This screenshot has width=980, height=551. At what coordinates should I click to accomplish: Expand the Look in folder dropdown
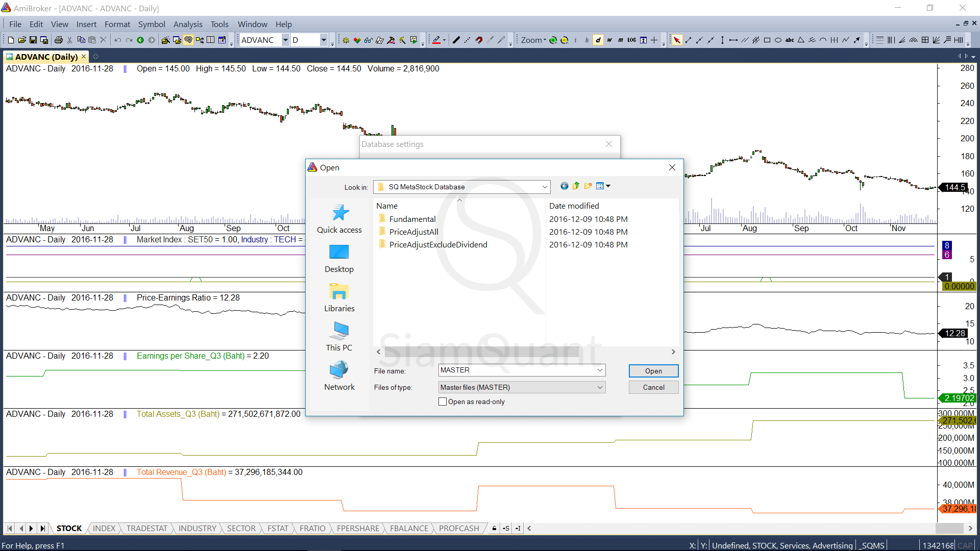pyautogui.click(x=545, y=187)
